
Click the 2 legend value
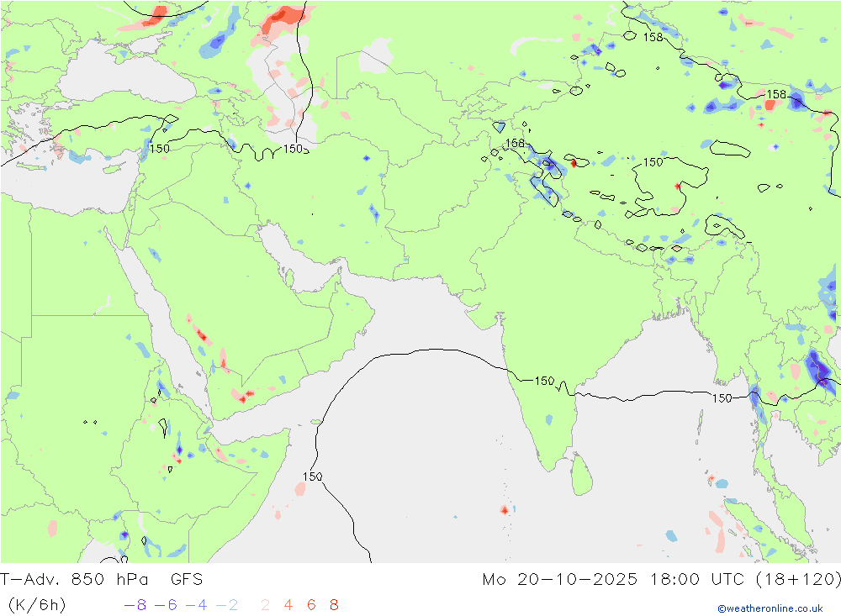point(265,605)
